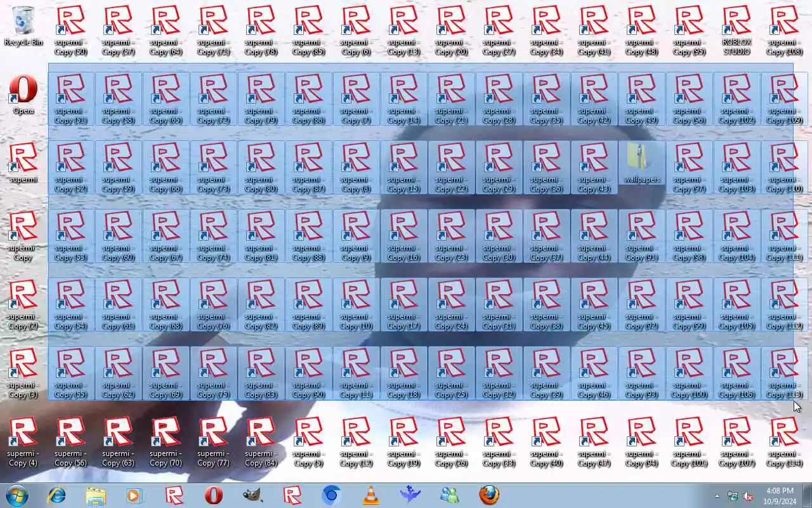Select shortcut 'supermi - Copy (41)'
The height and width of the screenshot is (508, 812).
(594, 30)
